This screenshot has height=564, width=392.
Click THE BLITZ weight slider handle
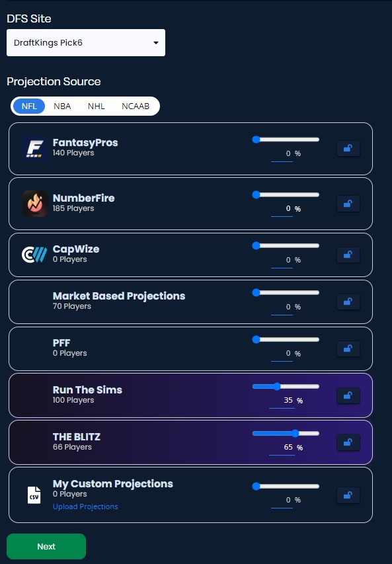[295, 434]
